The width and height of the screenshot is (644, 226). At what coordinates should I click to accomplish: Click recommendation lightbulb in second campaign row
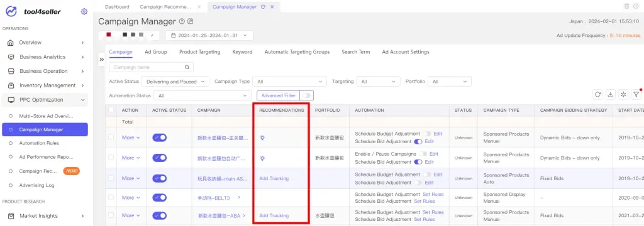[262, 158]
